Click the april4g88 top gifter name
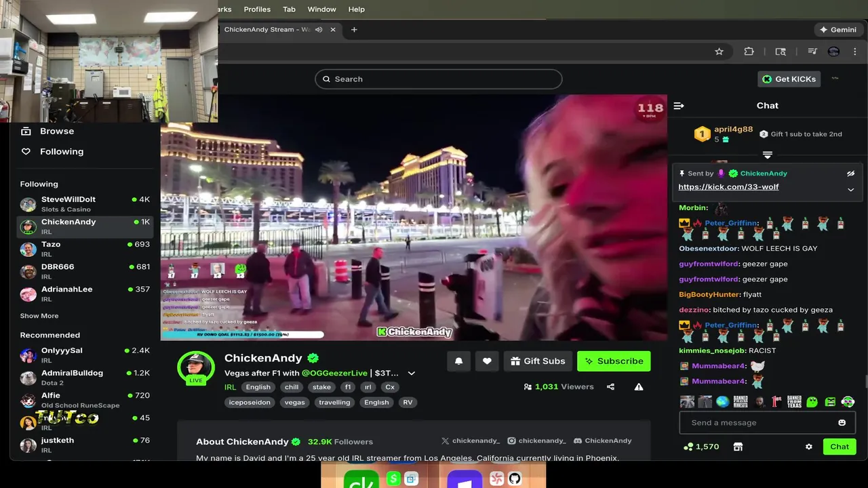This screenshot has height=488, width=868. point(733,129)
